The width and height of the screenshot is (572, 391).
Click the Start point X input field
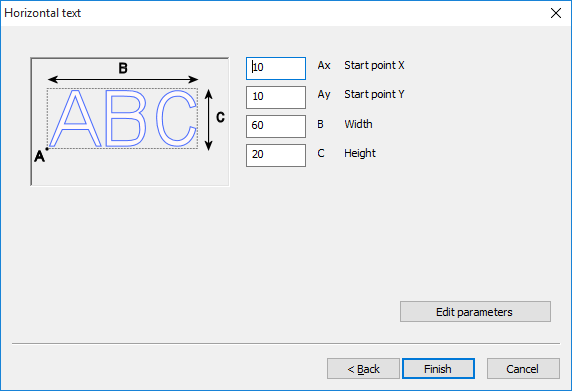pos(276,68)
